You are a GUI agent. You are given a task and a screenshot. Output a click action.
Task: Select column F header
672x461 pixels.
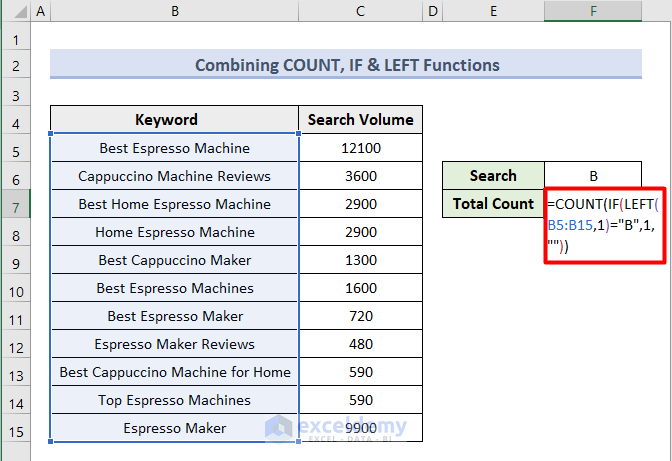pyautogui.click(x=593, y=11)
